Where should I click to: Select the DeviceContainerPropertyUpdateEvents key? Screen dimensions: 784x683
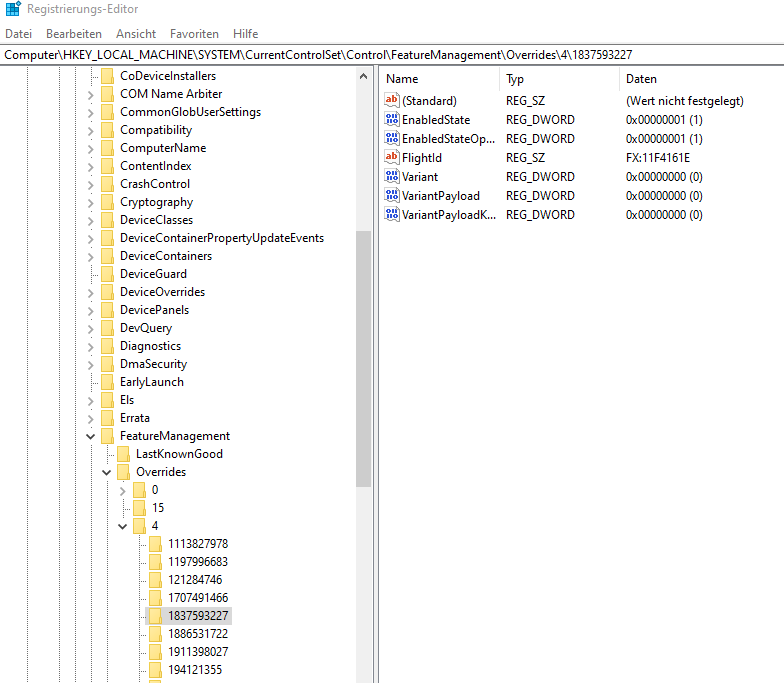tap(222, 238)
